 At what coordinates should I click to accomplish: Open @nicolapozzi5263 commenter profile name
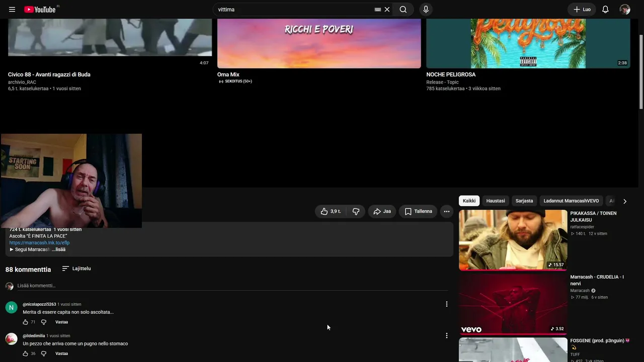39,304
